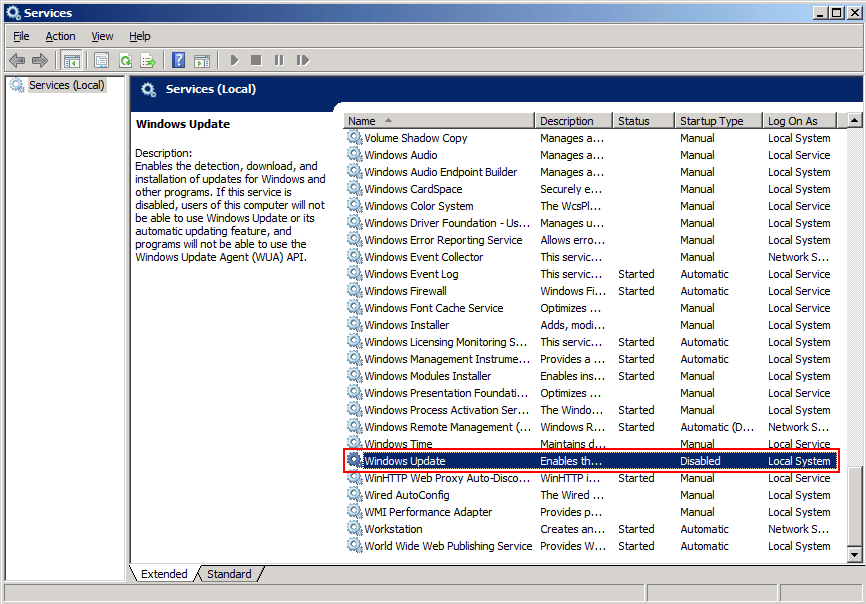
Task: Click the gear icon beside Windows Update
Action: pos(354,460)
